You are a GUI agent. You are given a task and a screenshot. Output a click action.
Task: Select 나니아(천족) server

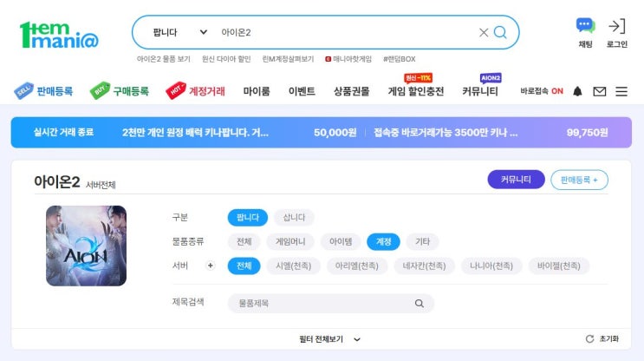(491, 266)
